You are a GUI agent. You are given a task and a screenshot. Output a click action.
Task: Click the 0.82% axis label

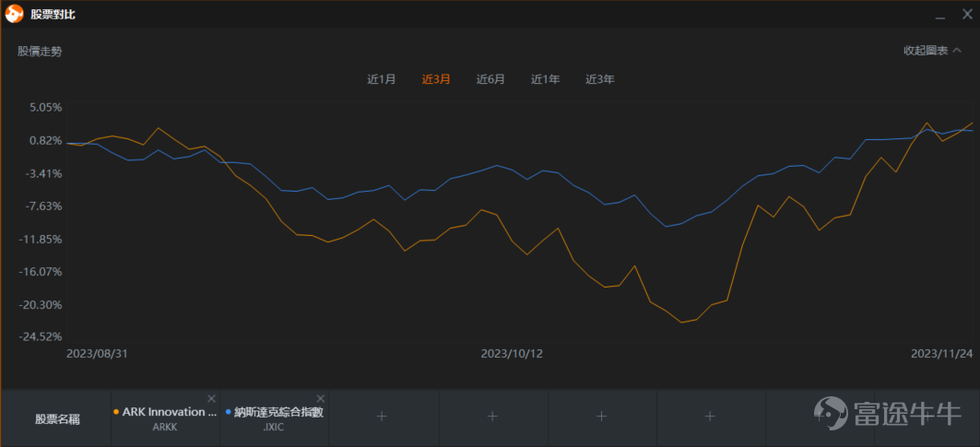tap(45, 140)
